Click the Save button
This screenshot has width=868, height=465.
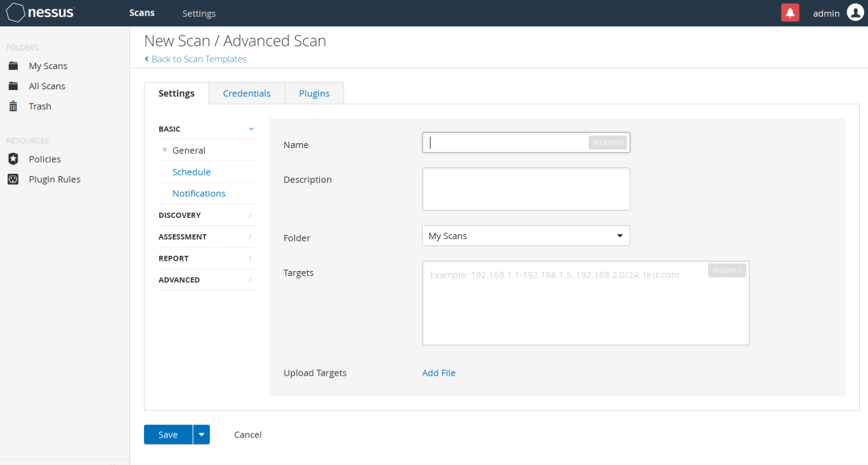(x=168, y=434)
